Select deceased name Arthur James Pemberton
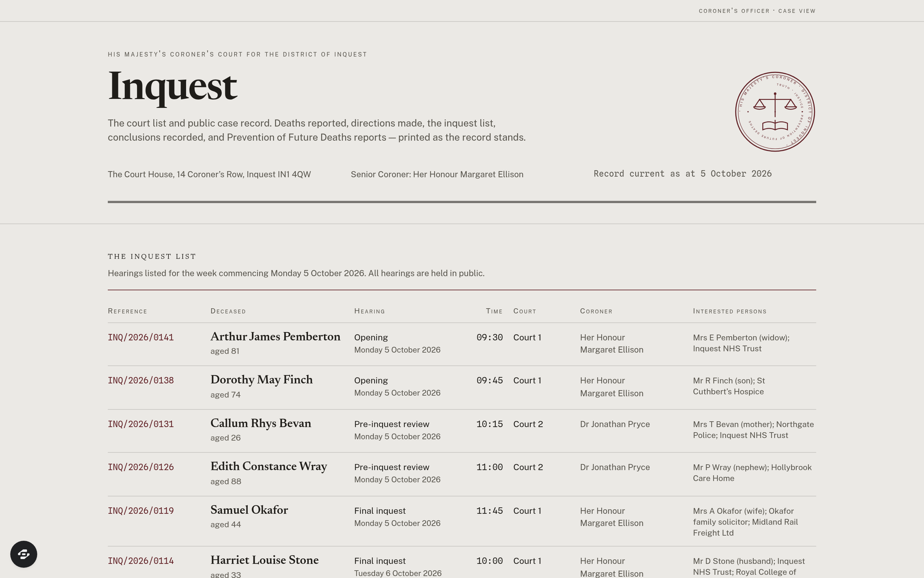The width and height of the screenshot is (924, 578). (x=275, y=337)
